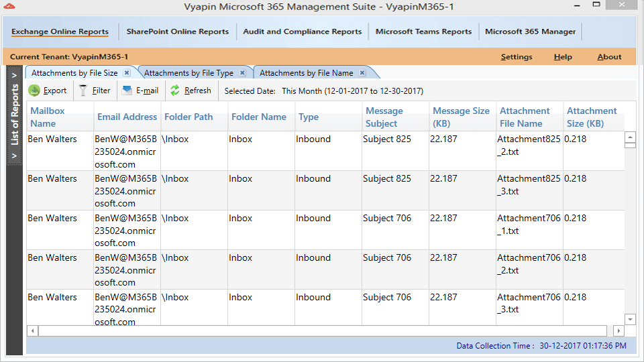The width and height of the screenshot is (644, 362).
Task: Sort by Folder Path column header
Action: [x=195, y=117]
